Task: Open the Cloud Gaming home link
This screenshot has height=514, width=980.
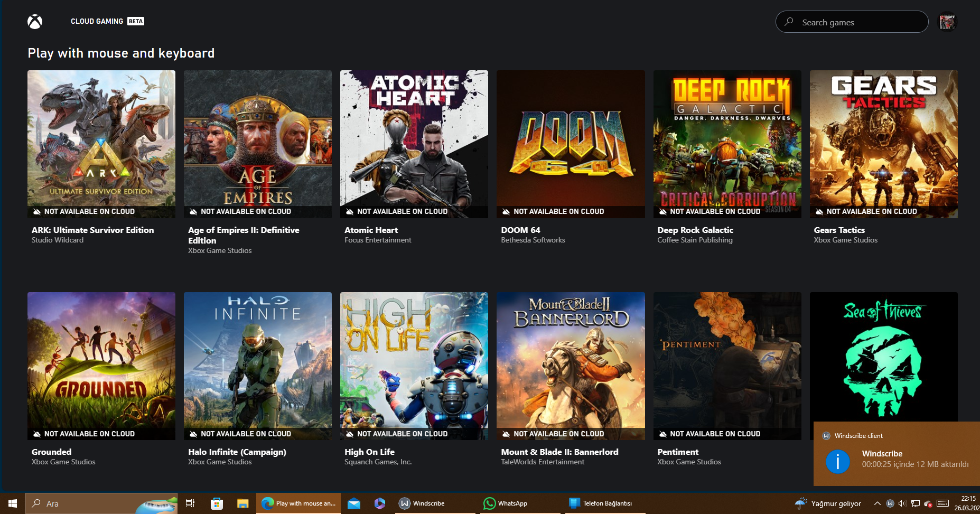Action: click(107, 21)
